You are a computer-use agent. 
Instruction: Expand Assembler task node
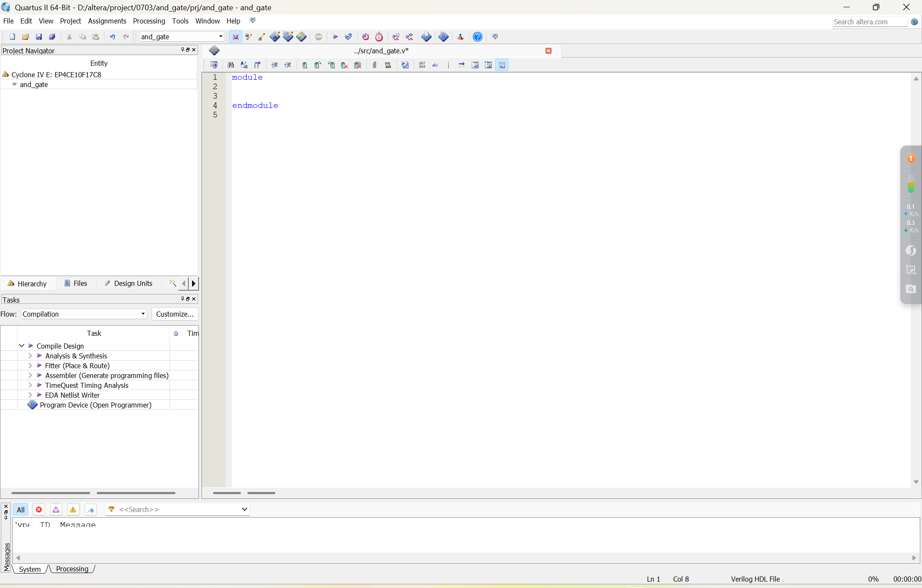(x=30, y=375)
